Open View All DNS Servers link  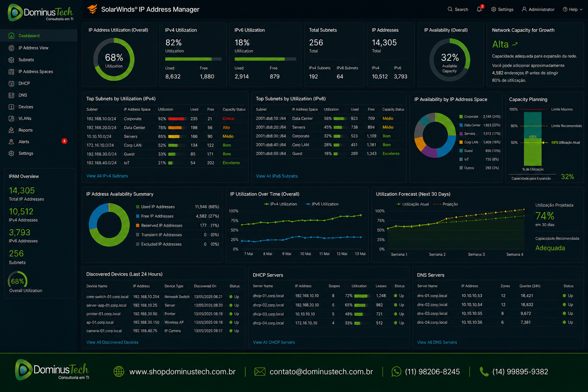coord(437,342)
